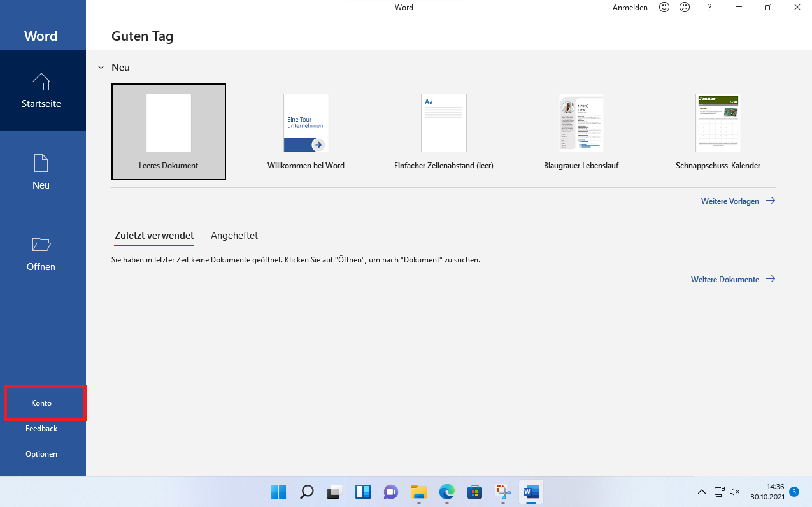Open Microsoft Edge from taskbar
The height and width of the screenshot is (507, 812).
click(x=446, y=492)
